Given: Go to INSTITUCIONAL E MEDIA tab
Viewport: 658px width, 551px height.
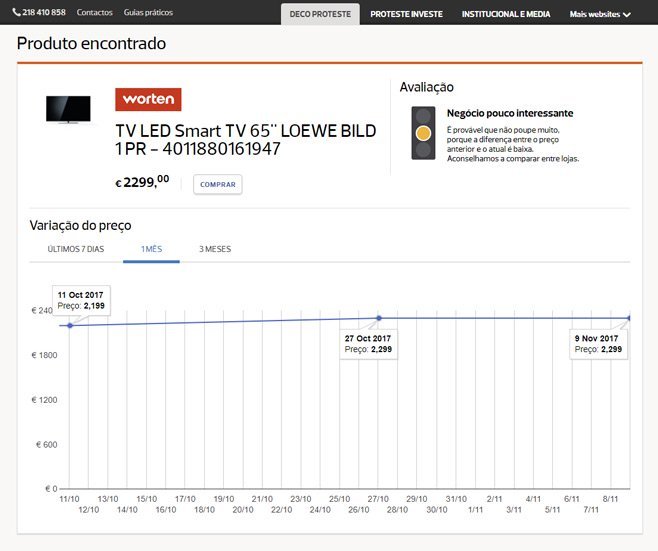Looking at the screenshot, I should [506, 14].
